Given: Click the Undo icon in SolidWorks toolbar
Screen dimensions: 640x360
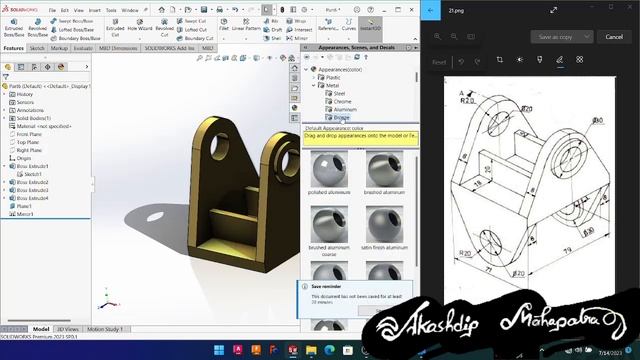Looking at the screenshot, I should tap(235, 9).
